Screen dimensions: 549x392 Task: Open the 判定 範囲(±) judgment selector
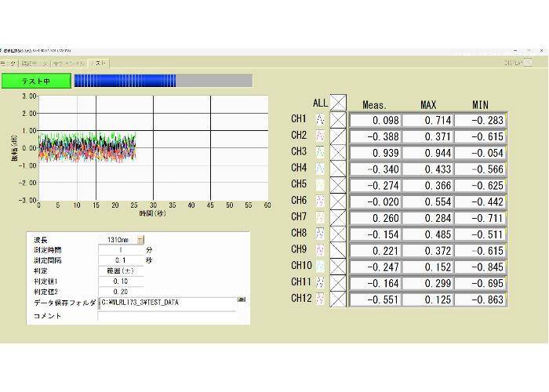(121, 270)
